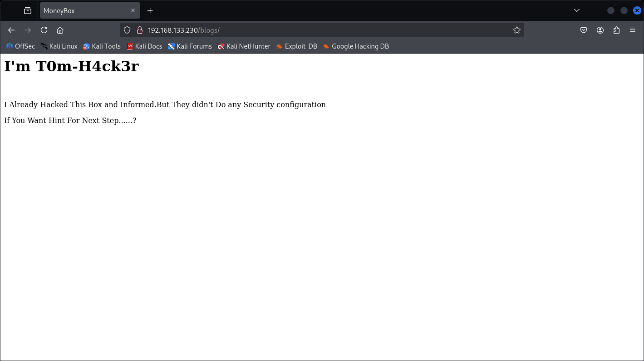Image resolution: width=644 pixels, height=361 pixels.
Task: Show tracking protection shield info
Action: click(x=127, y=30)
